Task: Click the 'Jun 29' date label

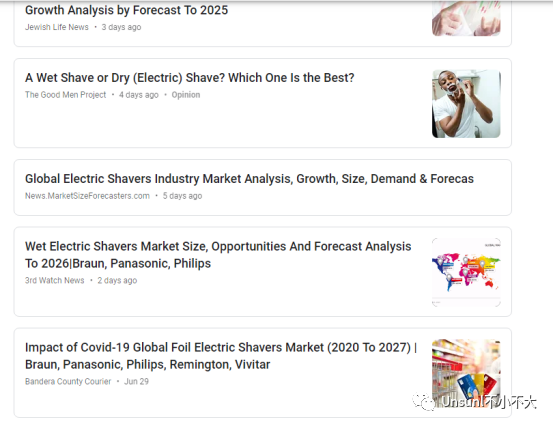Action: (136, 381)
